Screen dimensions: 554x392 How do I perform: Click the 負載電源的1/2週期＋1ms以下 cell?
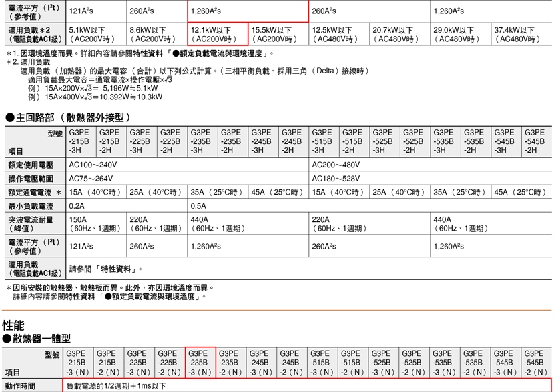[x=308, y=385]
